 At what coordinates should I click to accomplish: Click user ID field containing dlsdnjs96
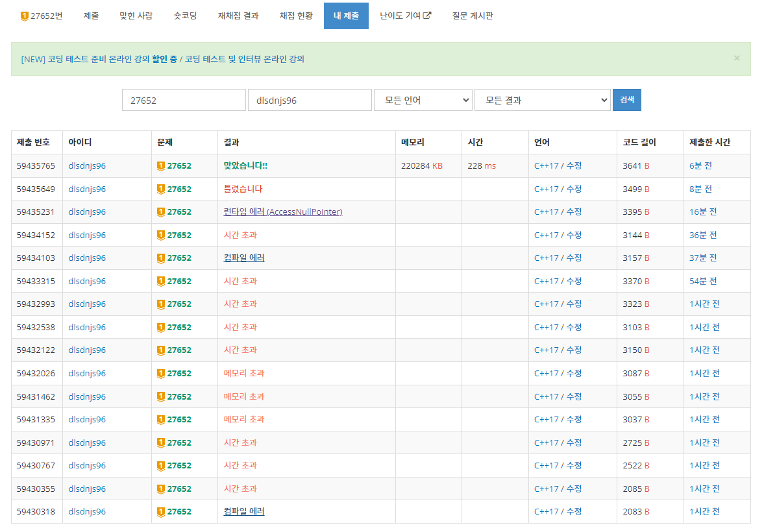(x=310, y=100)
